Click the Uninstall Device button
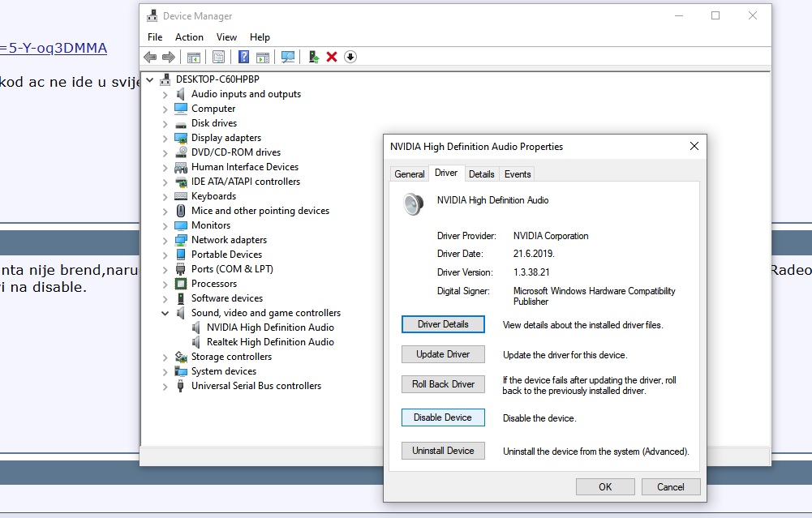The width and height of the screenshot is (812, 518). coord(443,451)
